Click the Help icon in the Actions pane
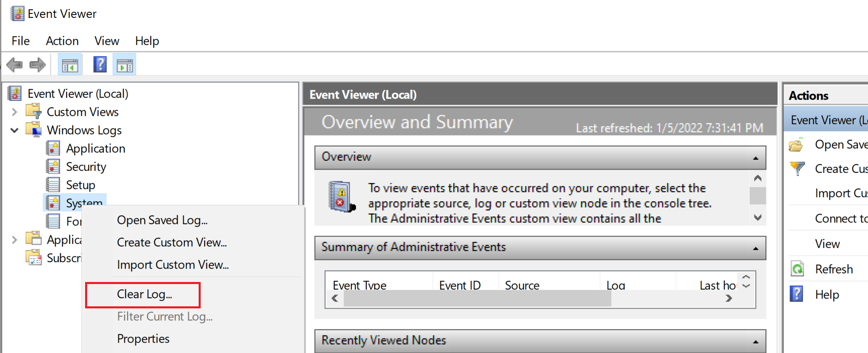The image size is (868, 353). [x=797, y=294]
